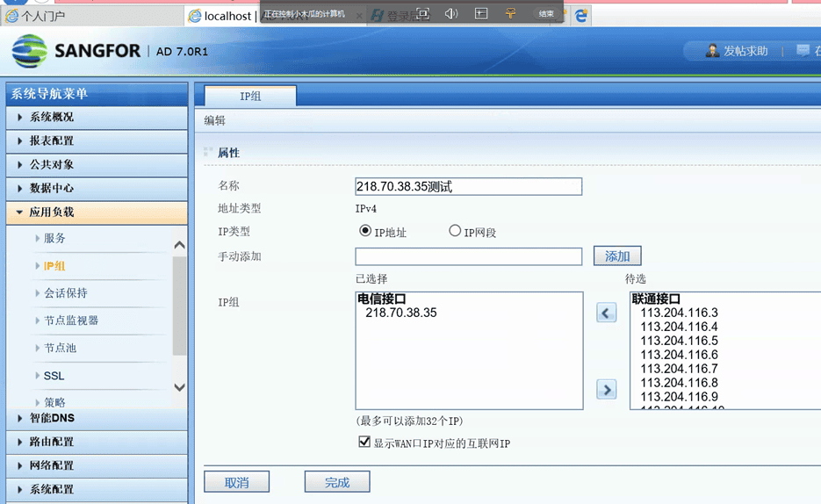Click the layout icon in remote control bar

point(480,13)
